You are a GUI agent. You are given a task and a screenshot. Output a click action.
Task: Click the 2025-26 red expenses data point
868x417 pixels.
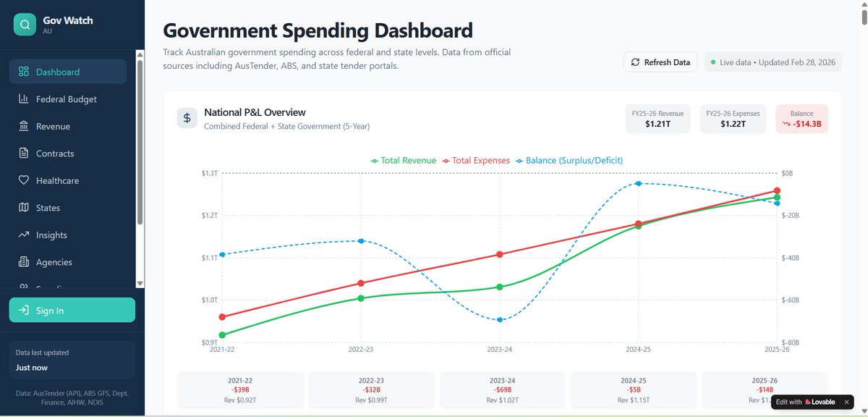pos(777,191)
